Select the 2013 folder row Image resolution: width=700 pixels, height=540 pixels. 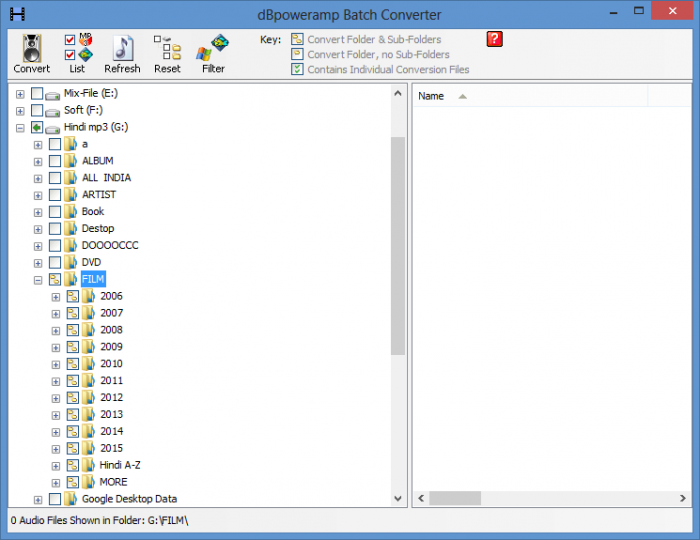tap(111, 415)
